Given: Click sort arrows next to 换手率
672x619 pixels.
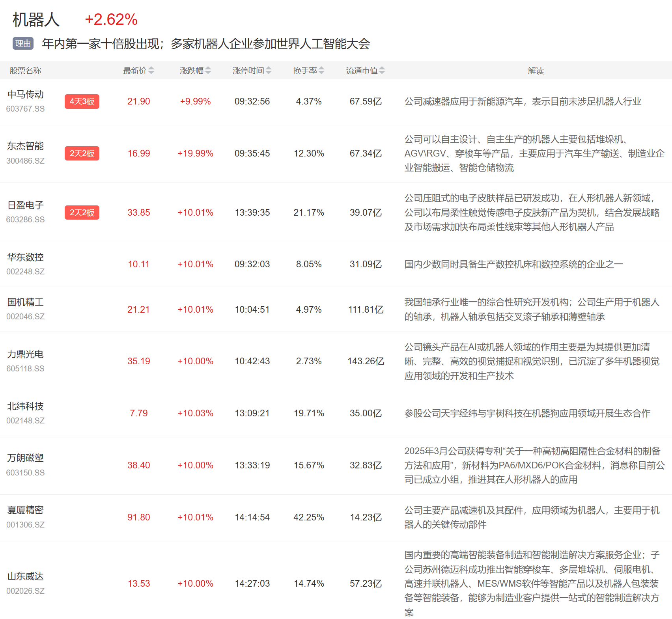Looking at the screenshot, I should (x=321, y=71).
